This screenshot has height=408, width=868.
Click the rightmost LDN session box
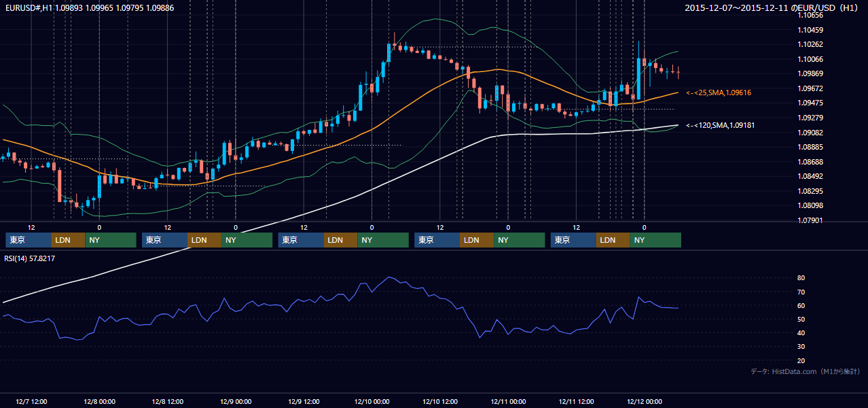coord(613,240)
